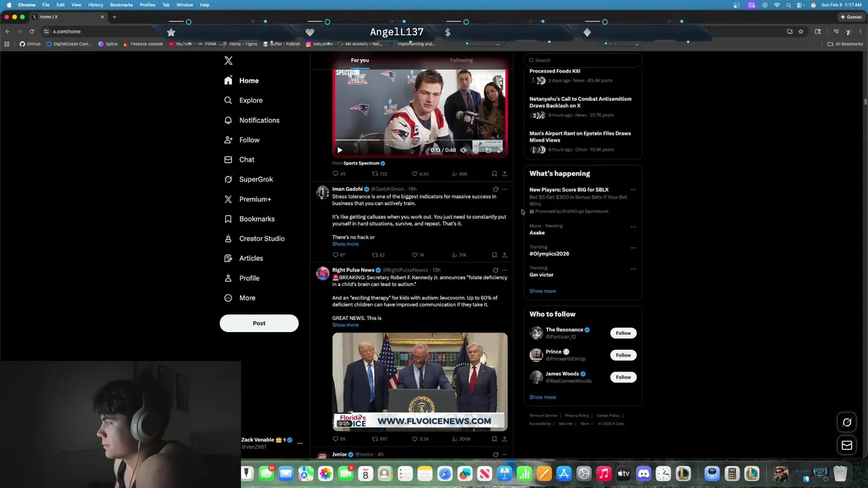
Task: Mute the Sports Spectrum video
Action: [464, 150]
